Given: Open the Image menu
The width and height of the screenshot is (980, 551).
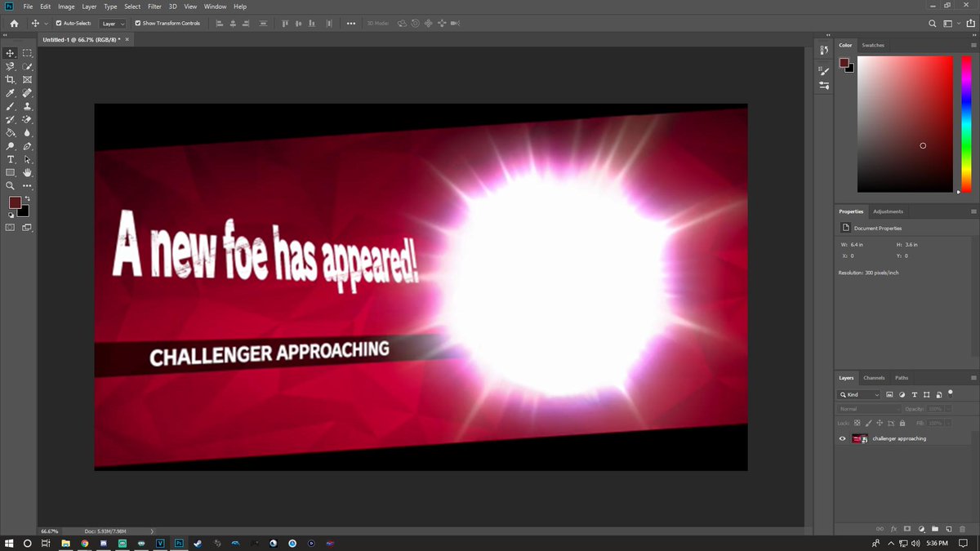Looking at the screenshot, I should point(66,7).
